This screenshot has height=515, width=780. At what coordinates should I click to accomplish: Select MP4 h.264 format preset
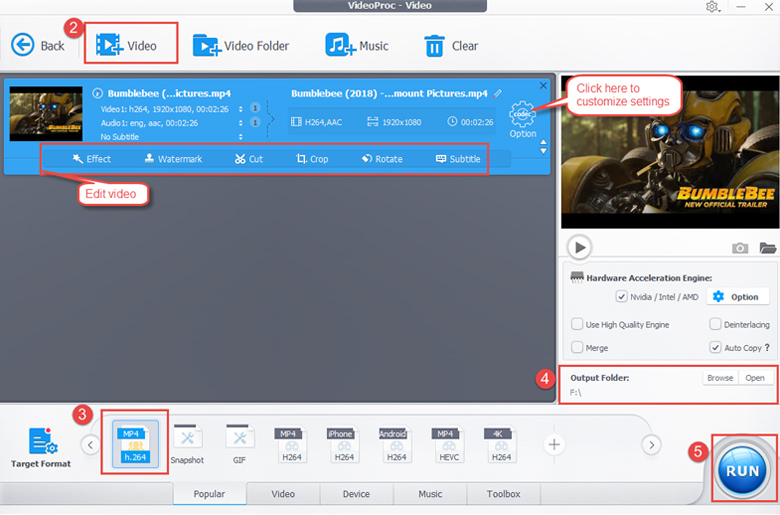coord(135,444)
